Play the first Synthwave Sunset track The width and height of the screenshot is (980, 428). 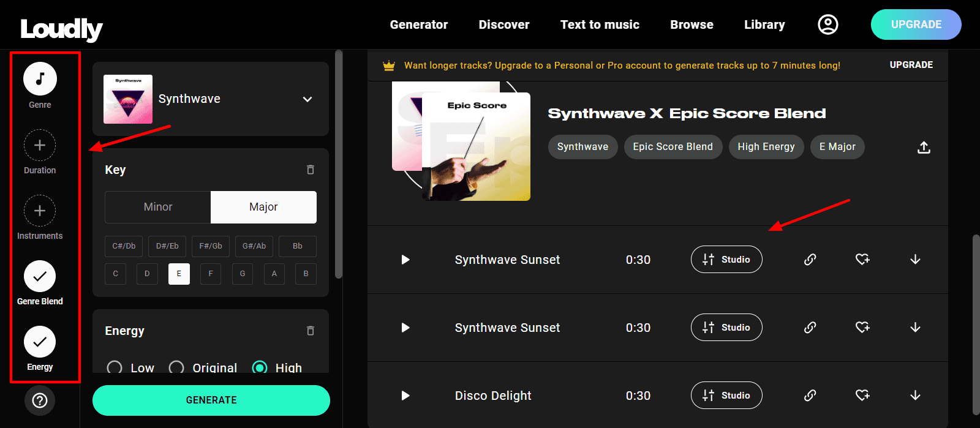[x=405, y=260]
